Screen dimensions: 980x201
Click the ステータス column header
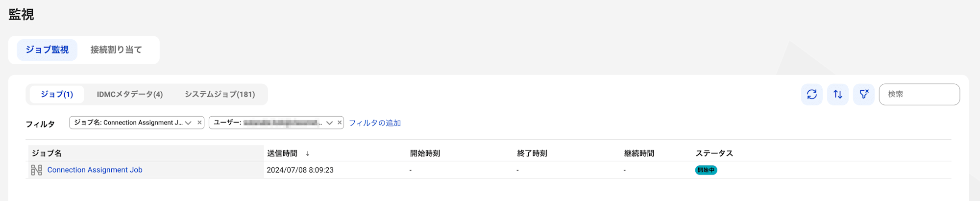(x=714, y=153)
